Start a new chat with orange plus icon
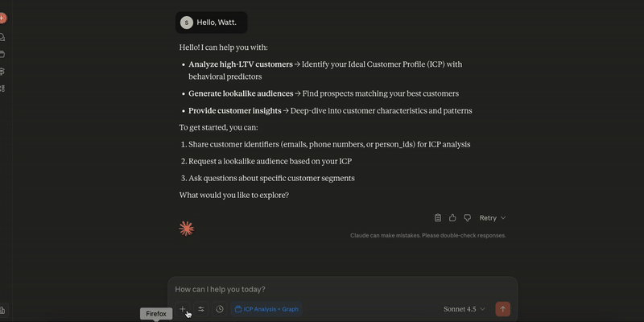 (x=2, y=18)
